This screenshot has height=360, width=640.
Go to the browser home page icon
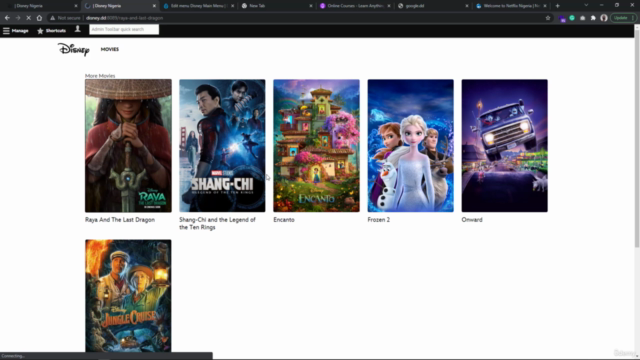click(x=39, y=18)
